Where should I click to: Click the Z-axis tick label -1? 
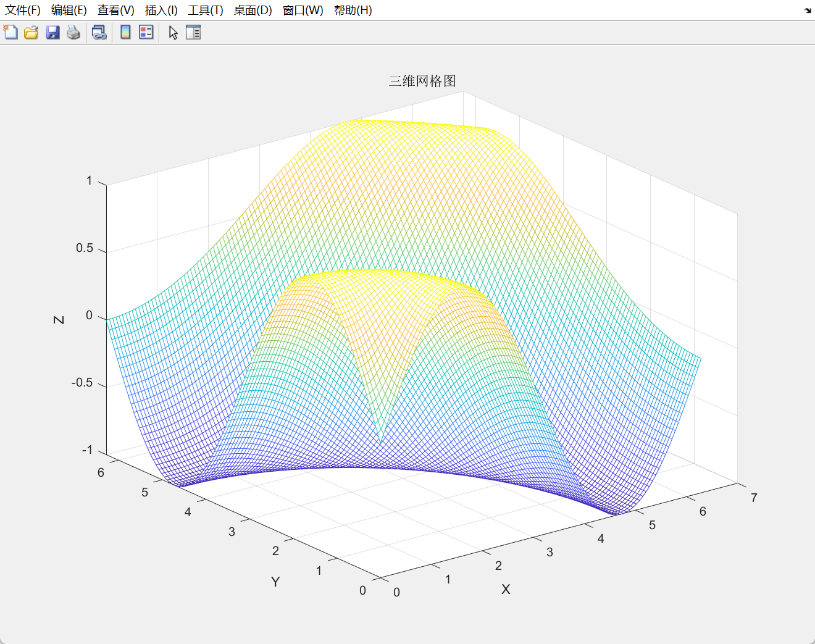[x=87, y=450]
